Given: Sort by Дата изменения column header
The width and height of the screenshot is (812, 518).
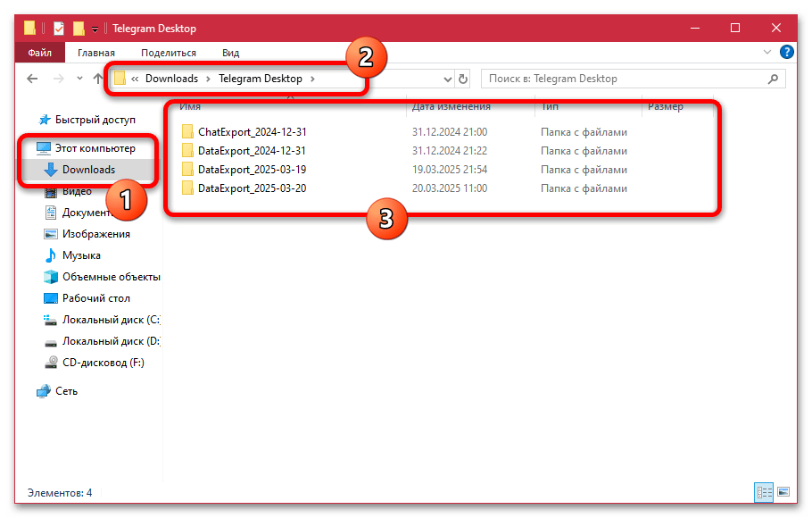Looking at the screenshot, I should click(451, 107).
